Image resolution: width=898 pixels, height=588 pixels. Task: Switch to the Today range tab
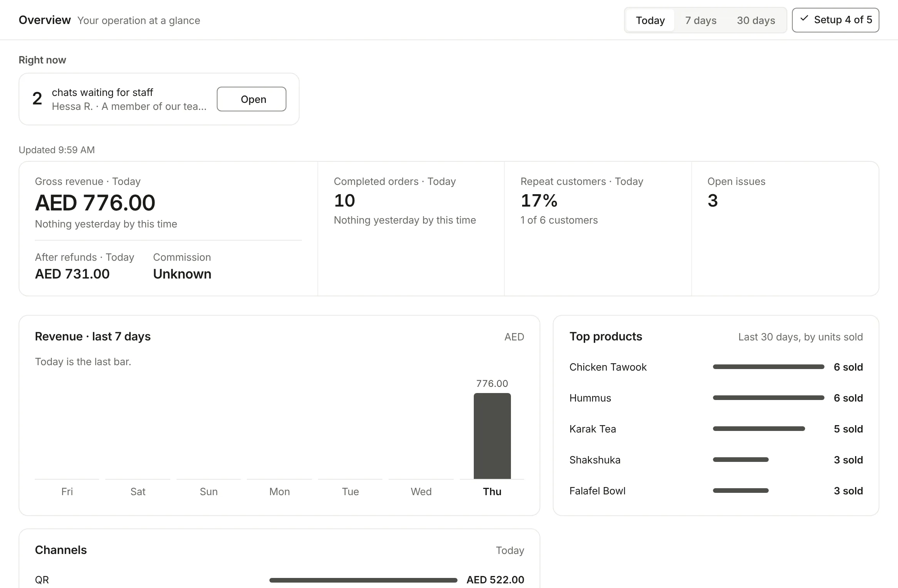click(x=650, y=20)
